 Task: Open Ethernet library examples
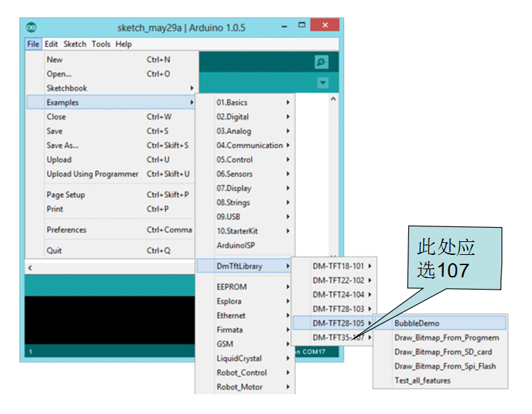[245, 315]
